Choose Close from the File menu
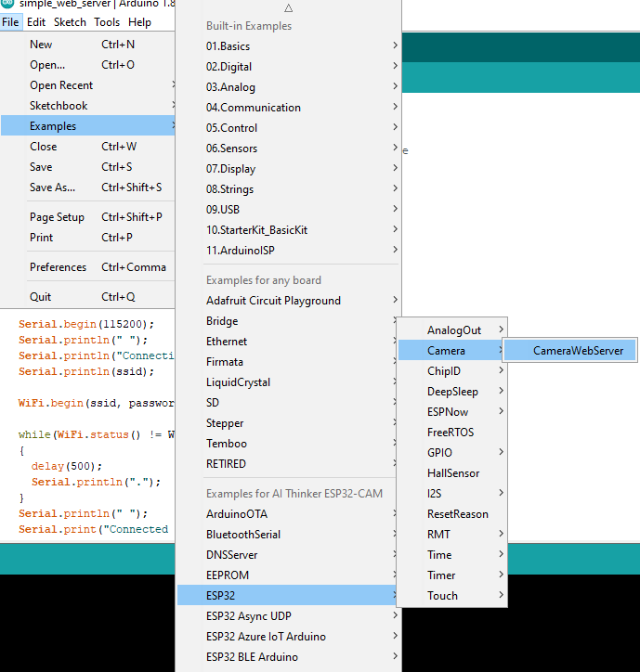 (x=88, y=146)
